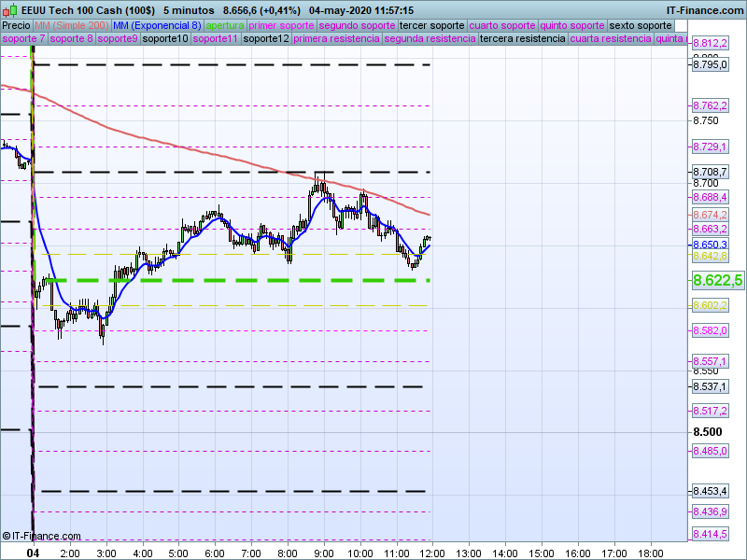Viewport: 747px width, 560px height.
Task: Select the tercer soporte label
Action: coord(431,25)
